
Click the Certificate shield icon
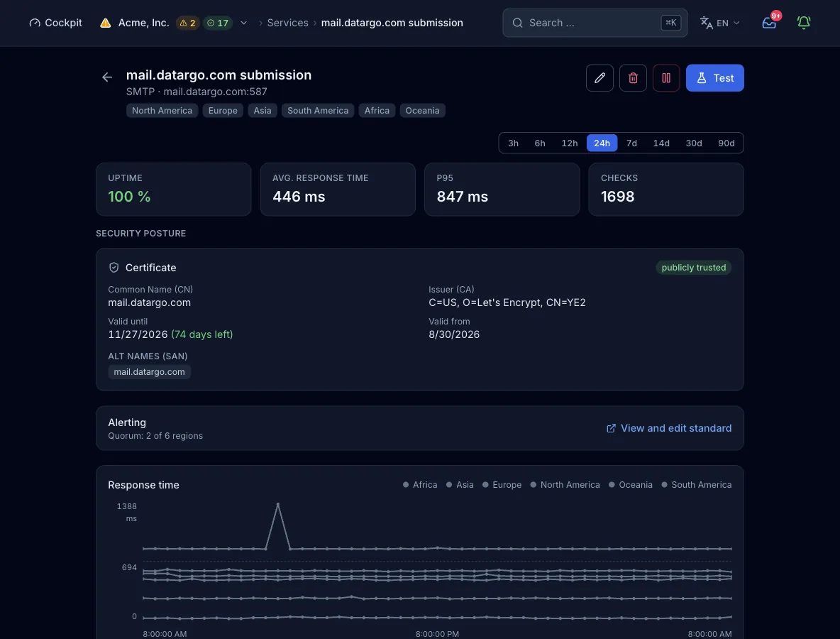[114, 268]
